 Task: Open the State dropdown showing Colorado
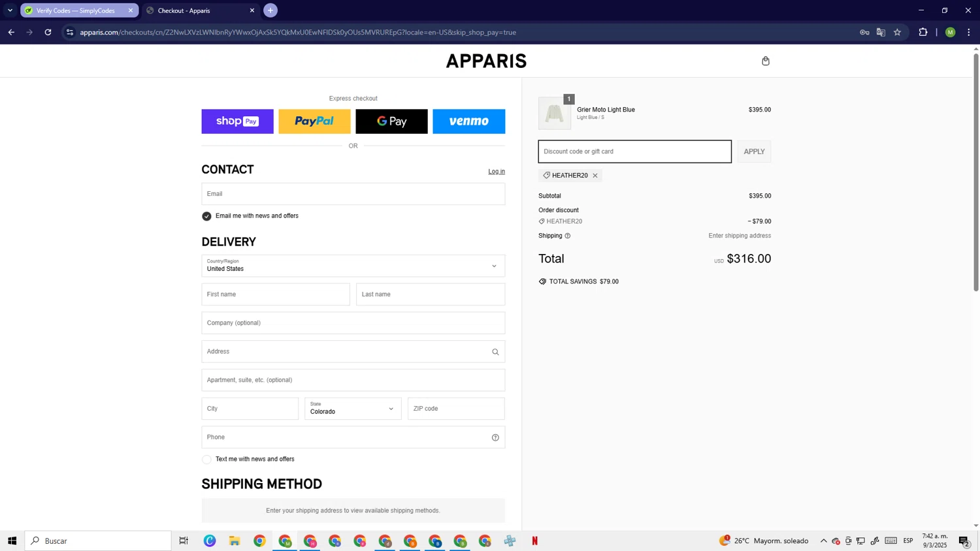click(353, 409)
